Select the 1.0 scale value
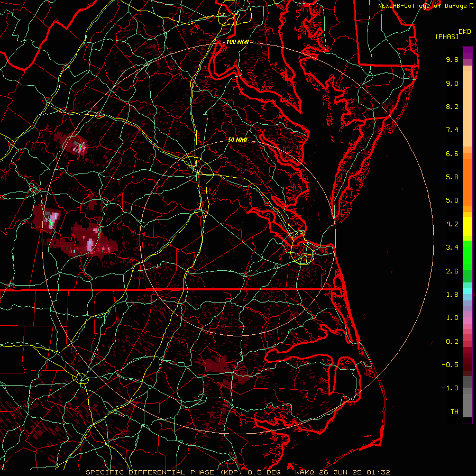The image size is (476, 476). [x=452, y=318]
